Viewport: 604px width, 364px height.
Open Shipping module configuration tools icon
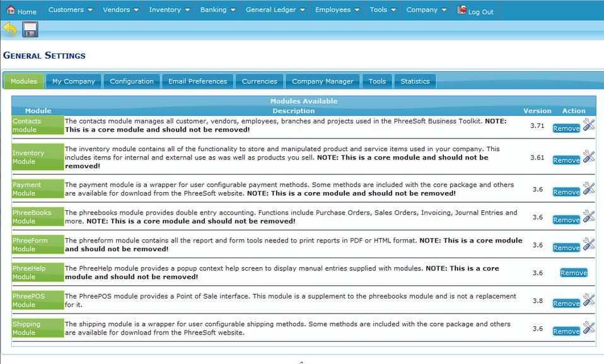click(589, 327)
